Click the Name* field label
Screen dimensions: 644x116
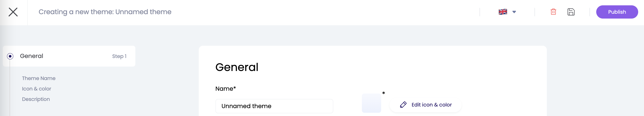point(226,89)
